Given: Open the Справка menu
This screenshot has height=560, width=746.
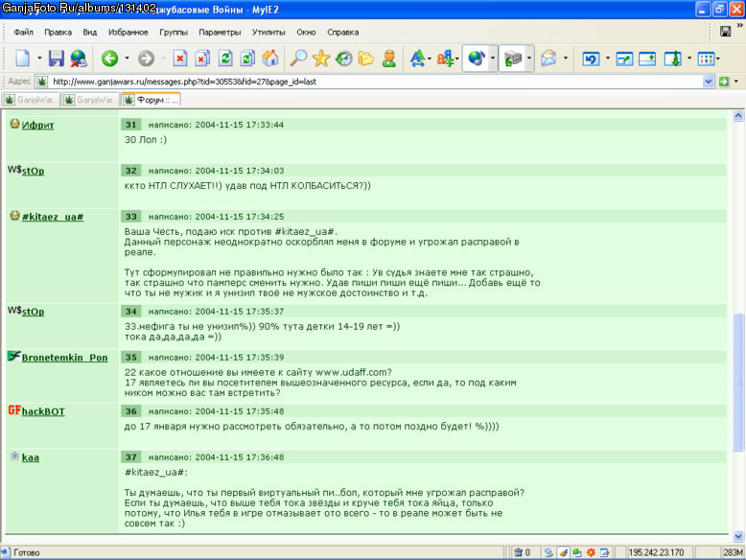Looking at the screenshot, I should click(342, 33).
